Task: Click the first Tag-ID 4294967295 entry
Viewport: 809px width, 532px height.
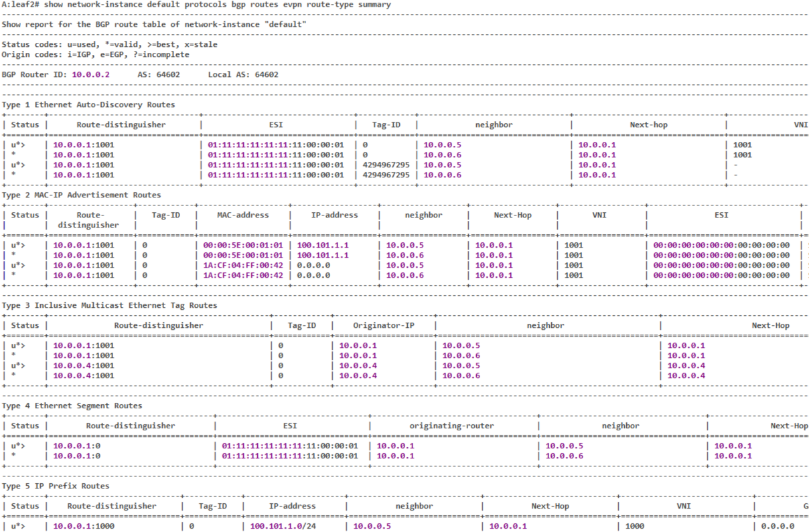Action: point(386,165)
